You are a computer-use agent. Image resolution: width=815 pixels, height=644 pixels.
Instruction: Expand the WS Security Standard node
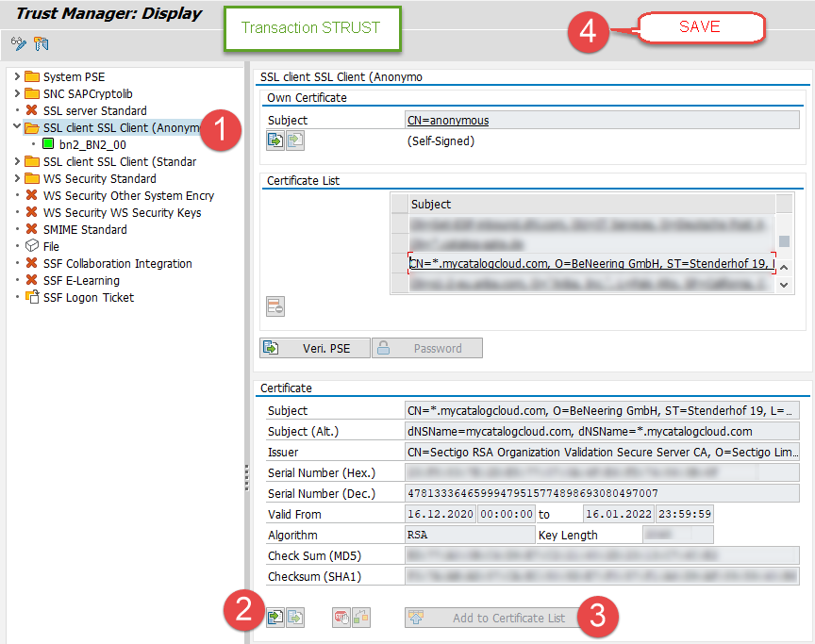pos(17,178)
